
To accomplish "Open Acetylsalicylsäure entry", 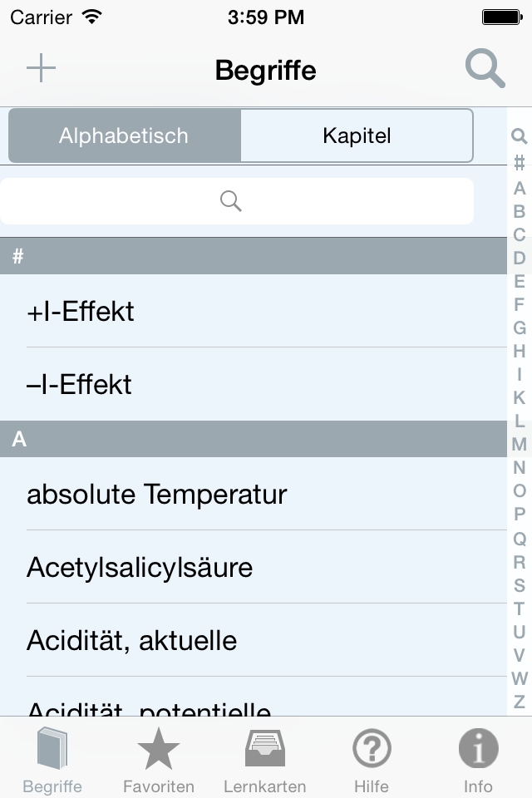I will [x=254, y=567].
